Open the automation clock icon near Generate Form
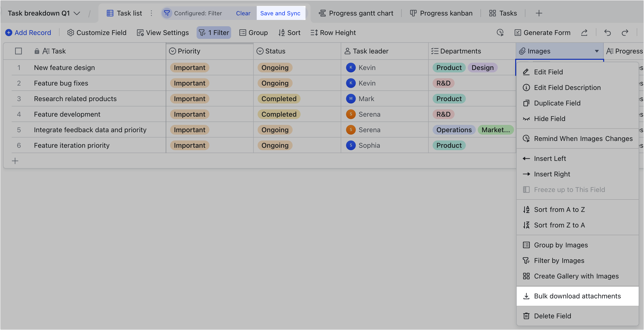The image size is (644, 330). tap(500, 33)
